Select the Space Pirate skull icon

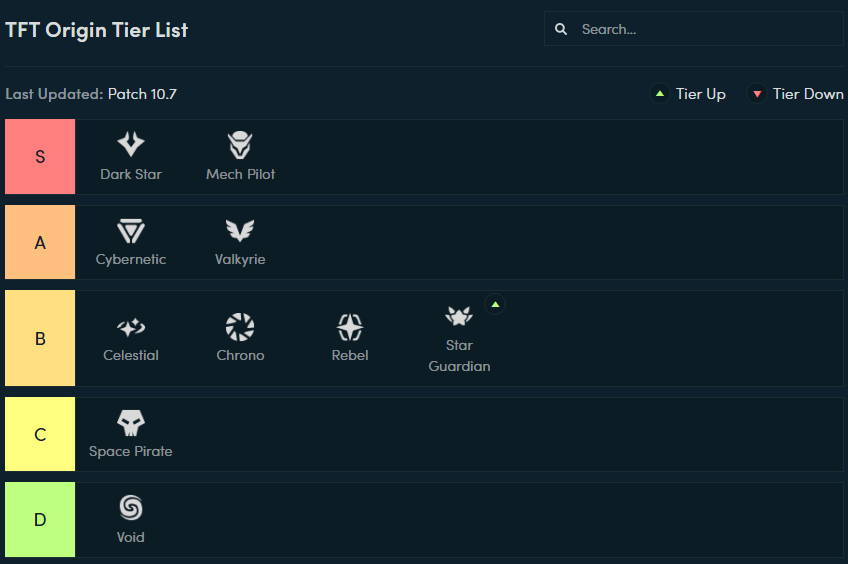click(x=131, y=423)
